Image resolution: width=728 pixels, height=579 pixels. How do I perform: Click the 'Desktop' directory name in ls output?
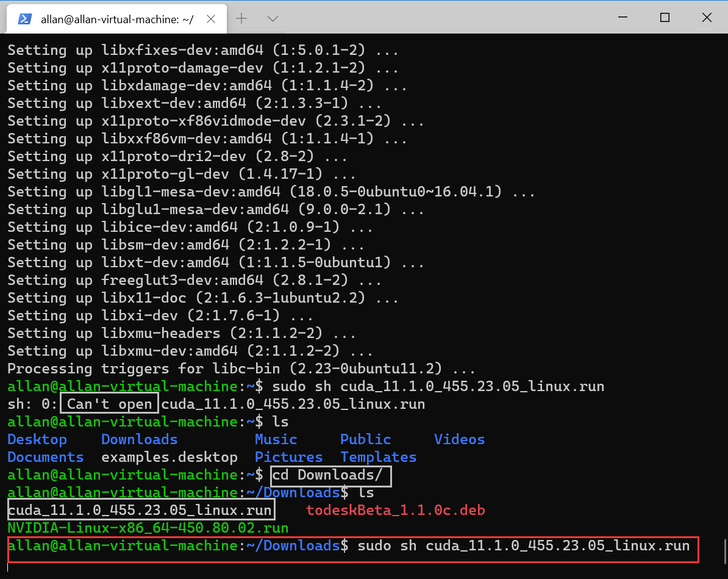click(x=37, y=440)
